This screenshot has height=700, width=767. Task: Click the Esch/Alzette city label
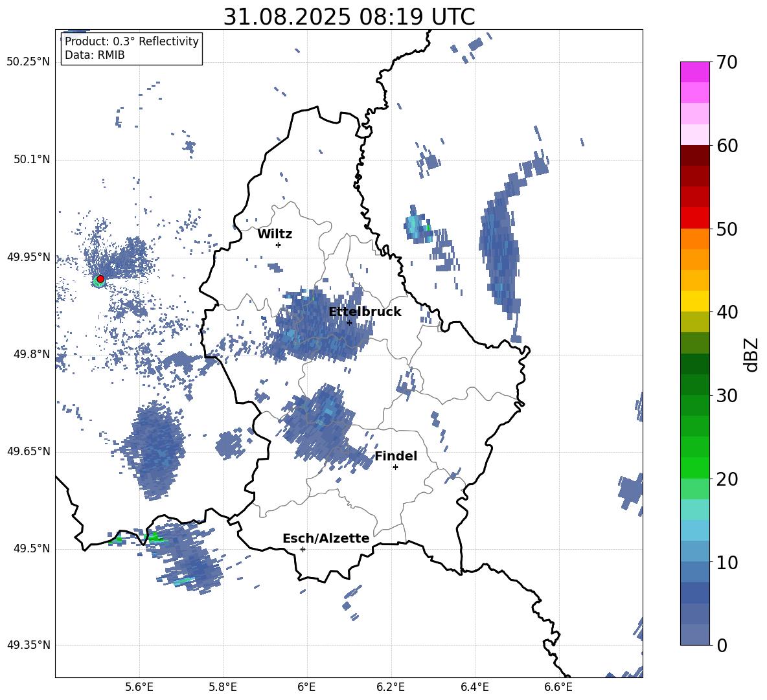point(326,538)
